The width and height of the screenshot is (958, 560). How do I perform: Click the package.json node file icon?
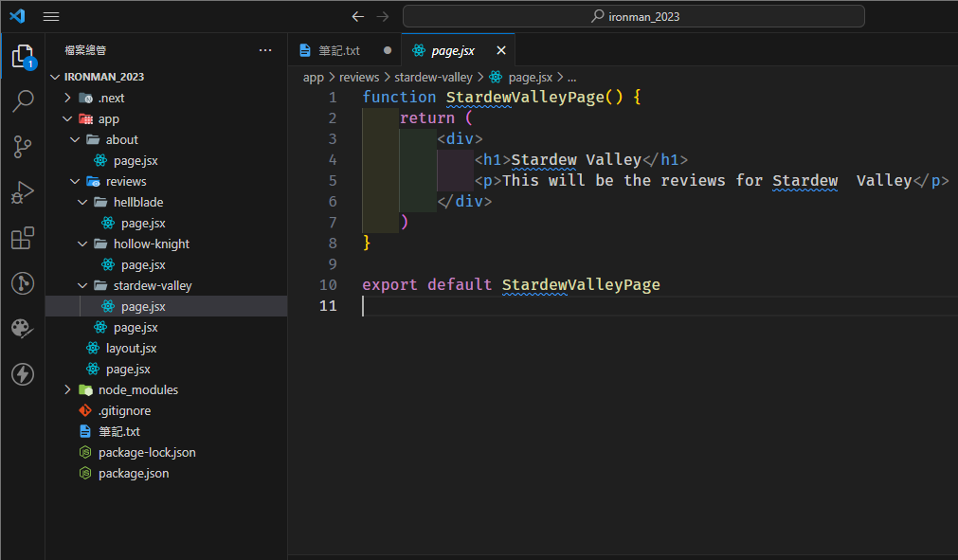click(85, 473)
